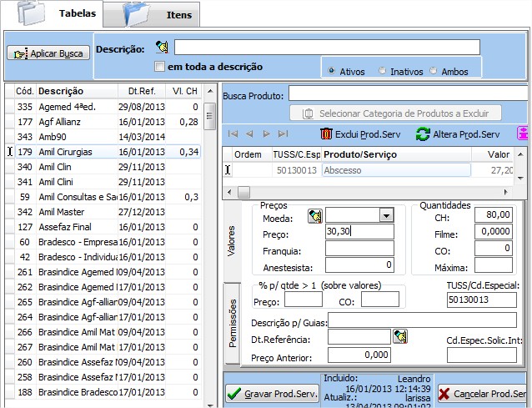Expand the Moeda dropdown
The height and width of the screenshot is (408, 532).
click(384, 215)
